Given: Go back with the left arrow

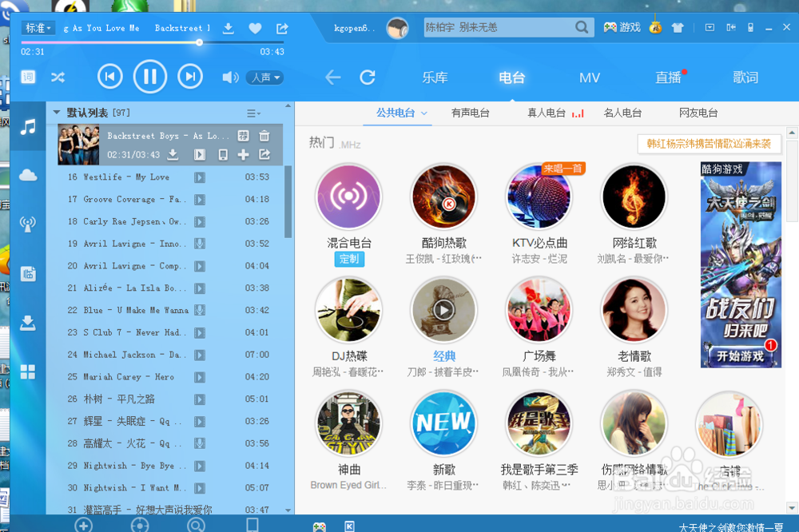Looking at the screenshot, I should [332, 77].
